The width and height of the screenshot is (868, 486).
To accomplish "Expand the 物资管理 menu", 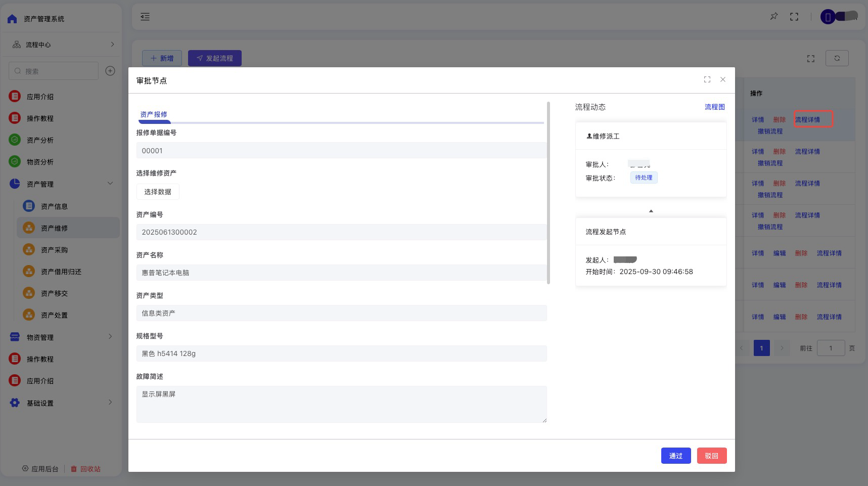I will pyautogui.click(x=110, y=337).
